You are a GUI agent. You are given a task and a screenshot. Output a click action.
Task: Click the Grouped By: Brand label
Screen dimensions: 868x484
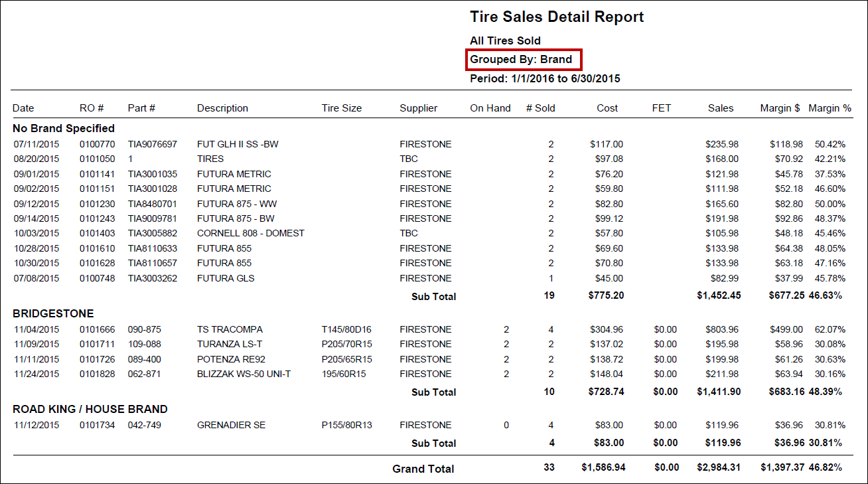tap(521, 59)
